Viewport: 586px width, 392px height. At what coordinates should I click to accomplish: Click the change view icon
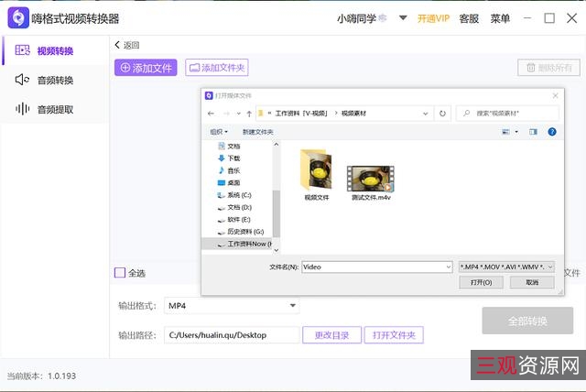point(505,132)
